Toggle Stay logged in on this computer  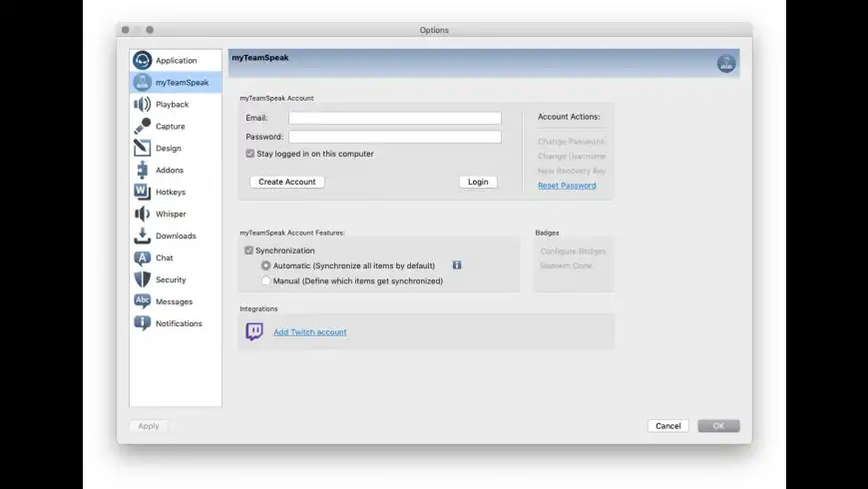pyautogui.click(x=250, y=154)
